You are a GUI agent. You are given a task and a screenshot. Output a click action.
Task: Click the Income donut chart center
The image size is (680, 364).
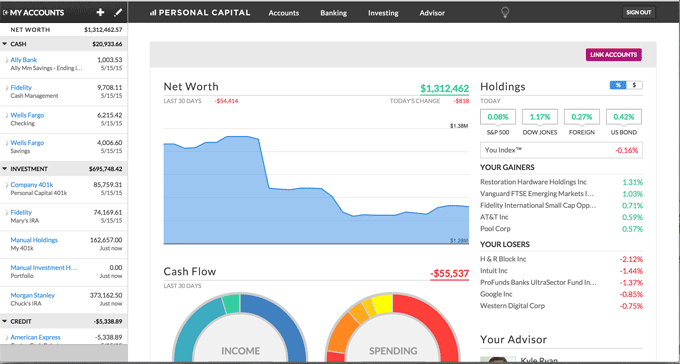tap(241, 351)
